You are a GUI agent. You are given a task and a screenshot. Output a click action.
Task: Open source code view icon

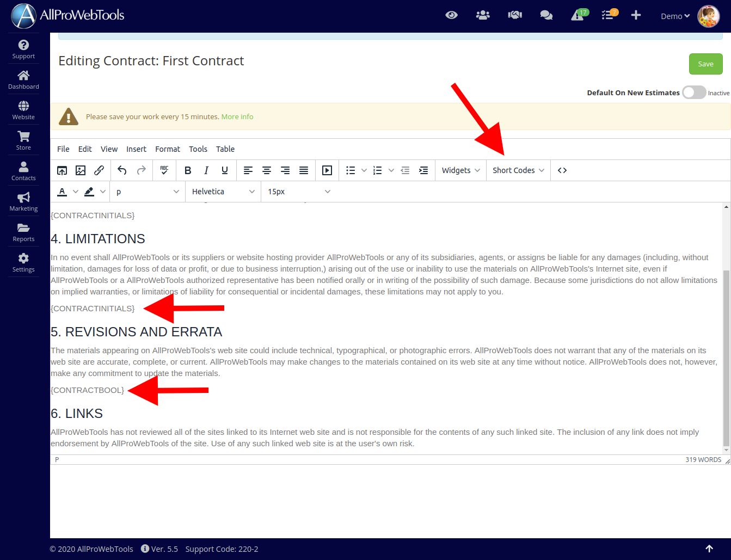pyautogui.click(x=562, y=170)
